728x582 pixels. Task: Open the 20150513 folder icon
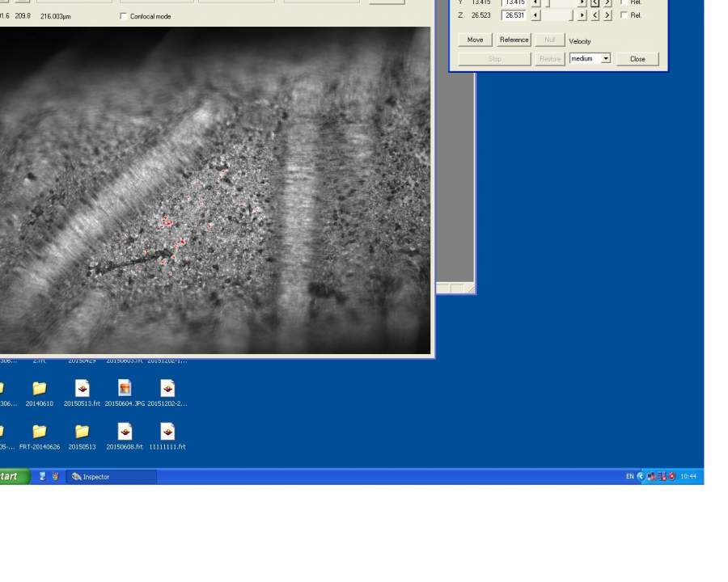point(83,432)
